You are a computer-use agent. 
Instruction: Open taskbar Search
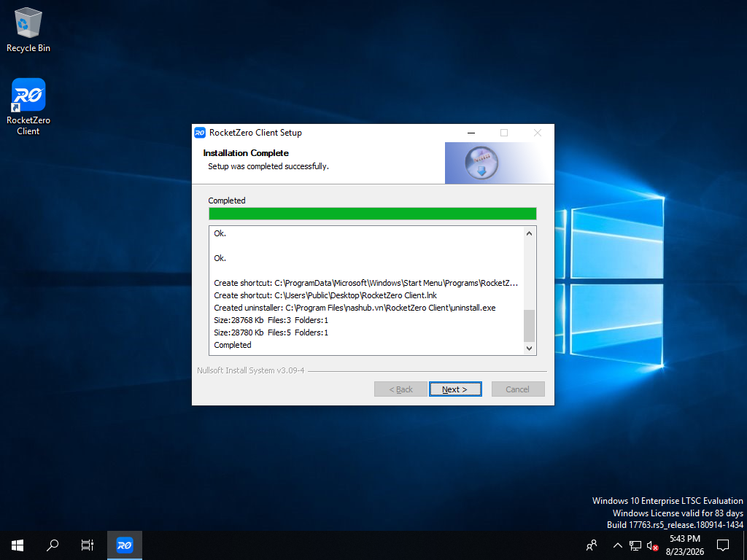53,545
